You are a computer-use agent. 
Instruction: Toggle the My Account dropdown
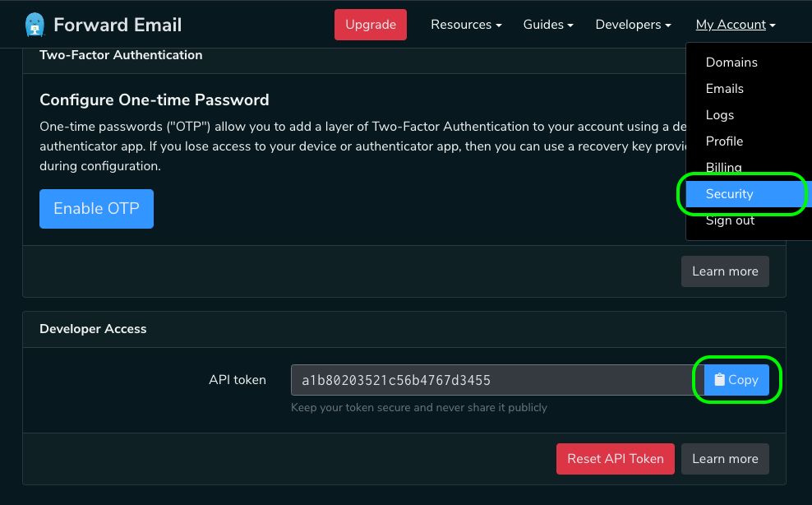(736, 25)
